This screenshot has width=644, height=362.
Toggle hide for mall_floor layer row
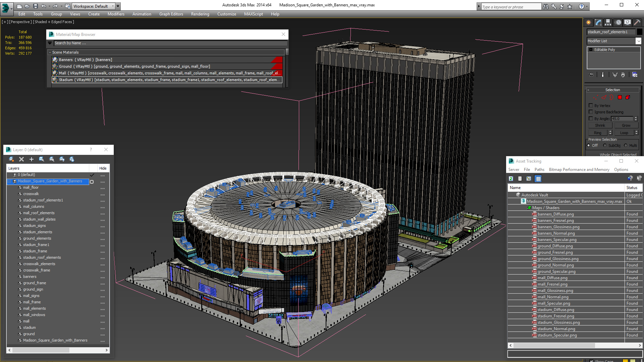pyautogui.click(x=103, y=188)
